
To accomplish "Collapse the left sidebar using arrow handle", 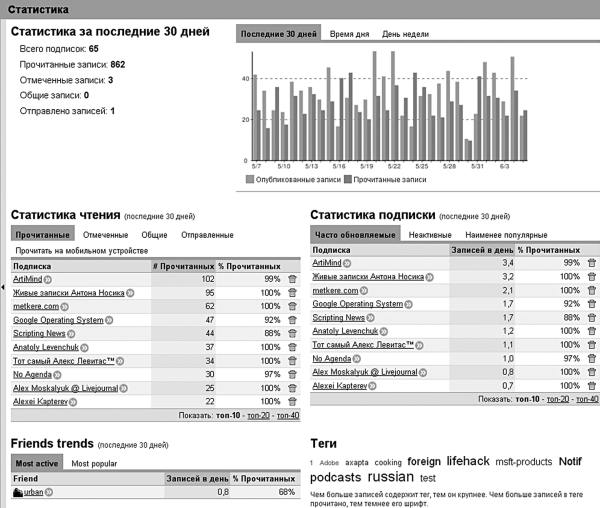I will (x=3, y=287).
